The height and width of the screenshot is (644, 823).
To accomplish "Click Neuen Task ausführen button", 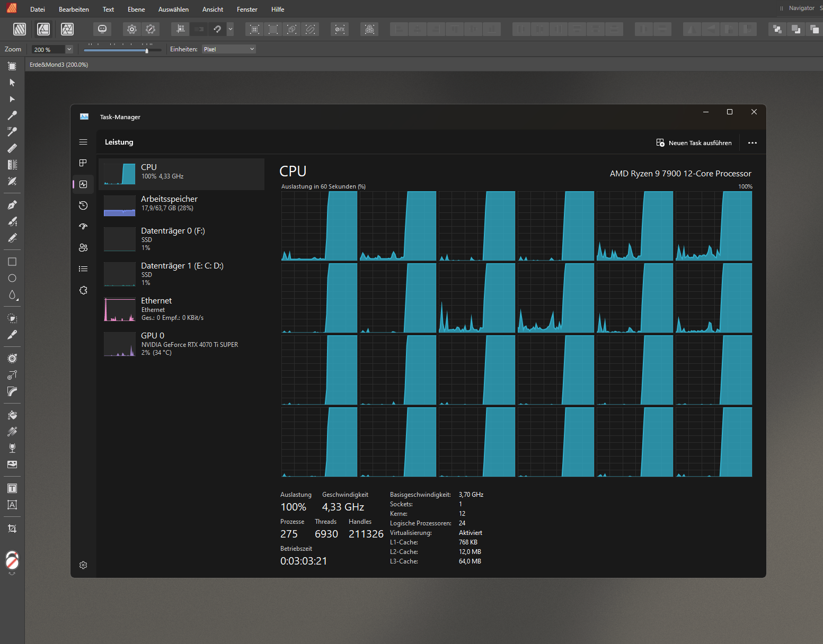I will click(694, 143).
